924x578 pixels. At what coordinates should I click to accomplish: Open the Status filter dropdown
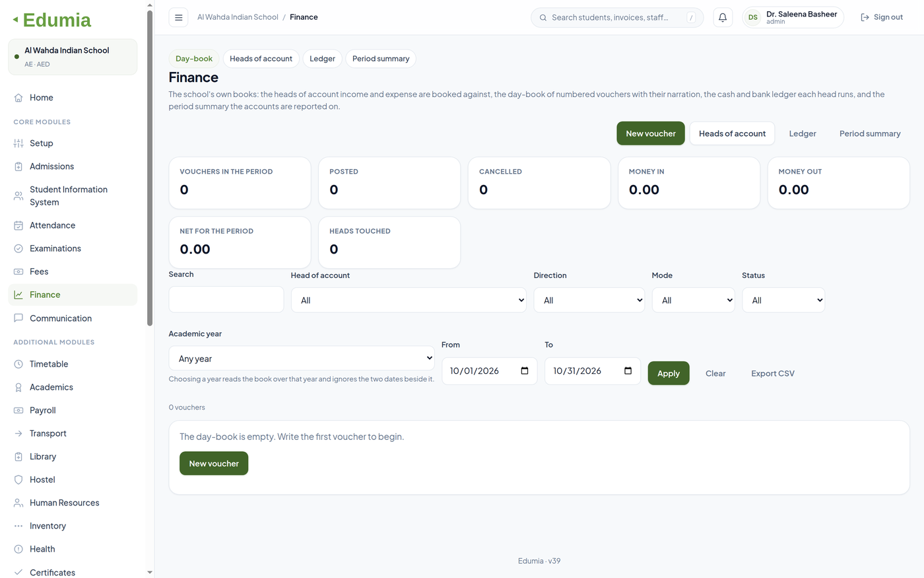coord(783,300)
